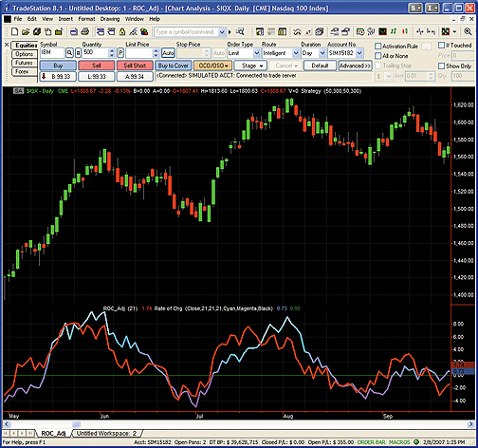
Task: Click the Default button
Action: tap(320, 65)
